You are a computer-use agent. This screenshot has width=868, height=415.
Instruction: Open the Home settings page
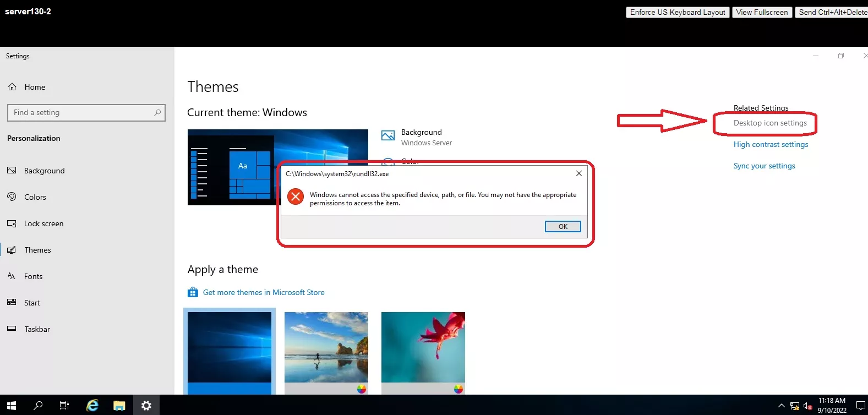pyautogui.click(x=35, y=87)
